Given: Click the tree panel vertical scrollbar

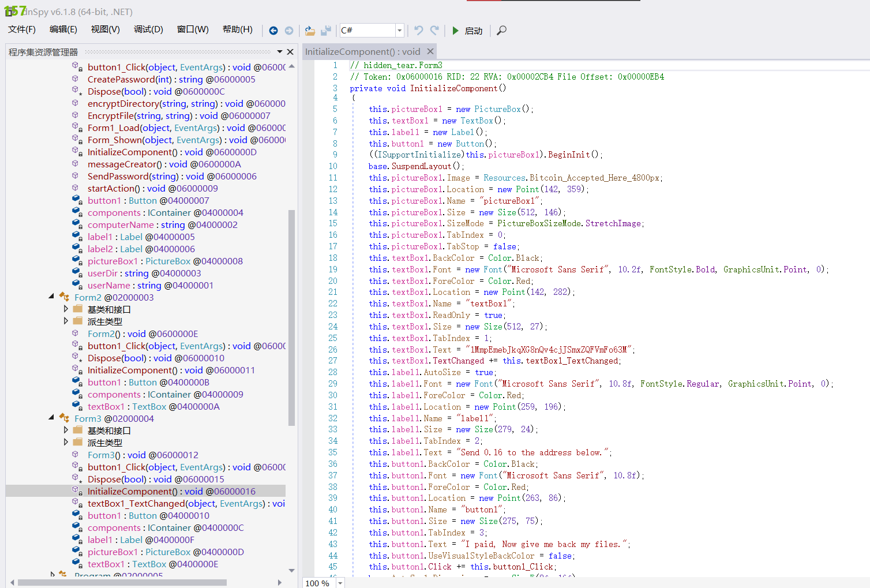Looking at the screenshot, I should (292, 318).
